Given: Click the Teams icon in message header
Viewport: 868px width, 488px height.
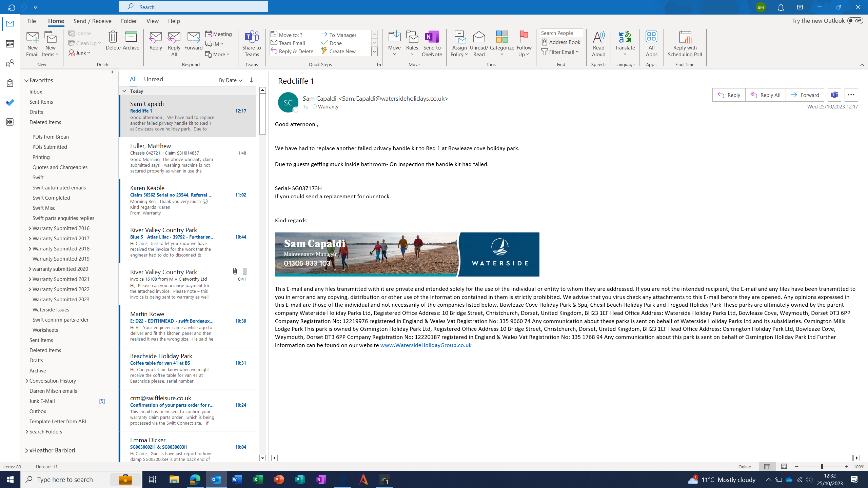Looking at the screenshot, I should coord(834,95).
